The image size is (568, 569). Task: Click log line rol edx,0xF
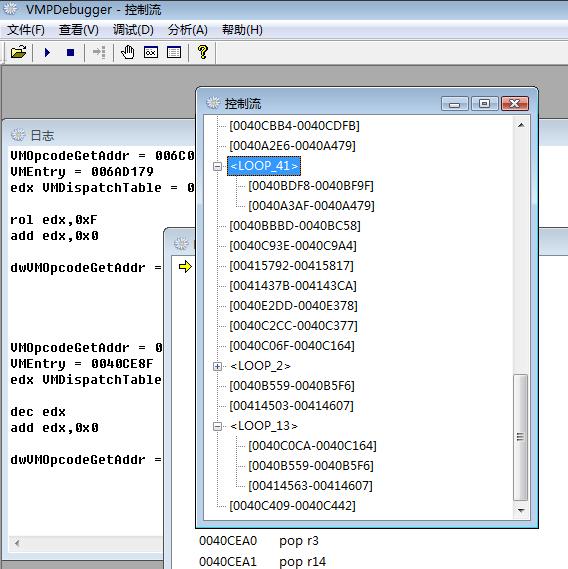tap(54, 220)
